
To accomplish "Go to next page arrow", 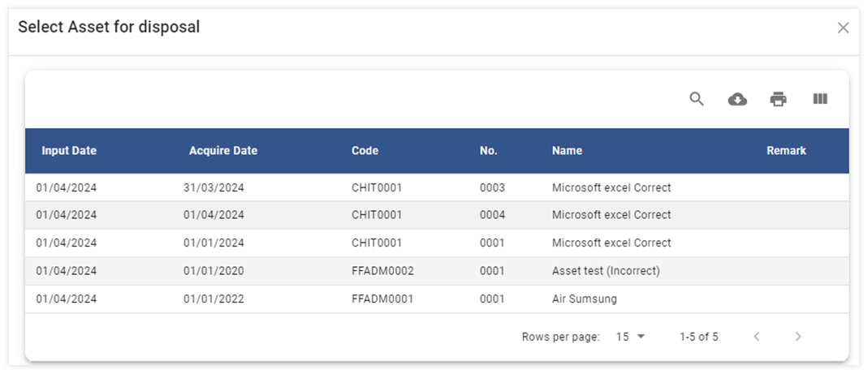I will pyautogui.click(x=798, y=337).
